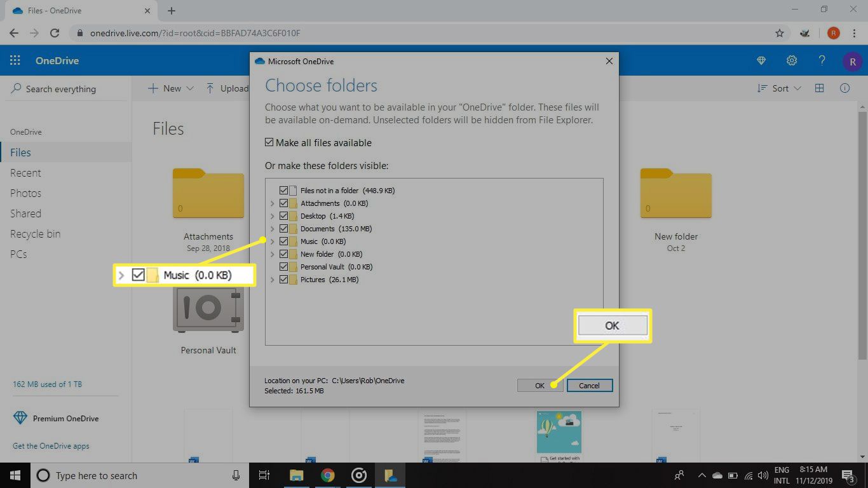This screenshot has width=868, height=488.
Task: Go to Photos in sidebar
Action: tap(25, 193)
